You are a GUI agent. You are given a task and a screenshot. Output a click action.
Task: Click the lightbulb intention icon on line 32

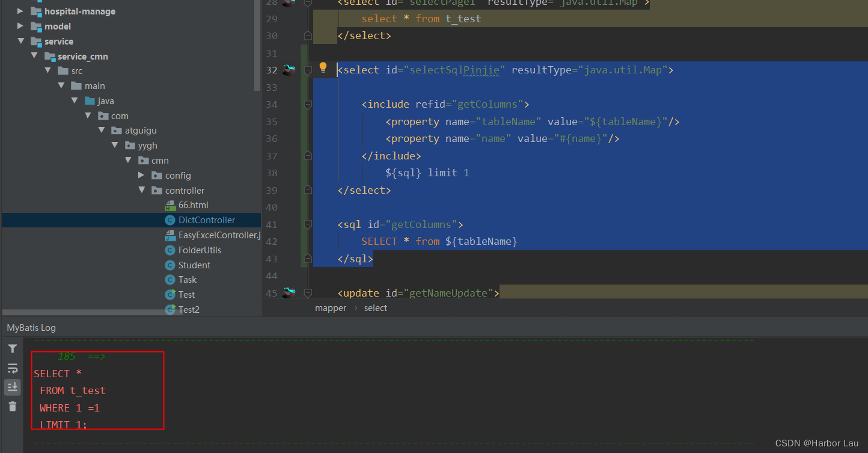[323, 67]
